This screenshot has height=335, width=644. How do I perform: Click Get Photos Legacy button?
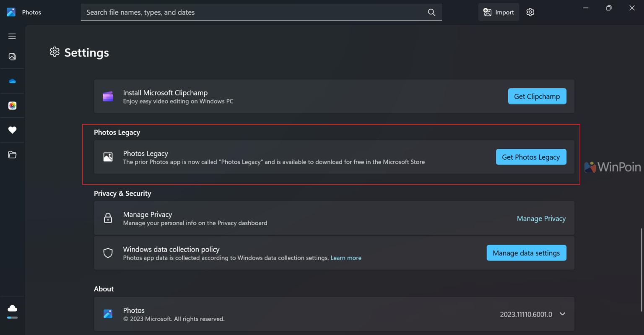(x=531, y=157)
